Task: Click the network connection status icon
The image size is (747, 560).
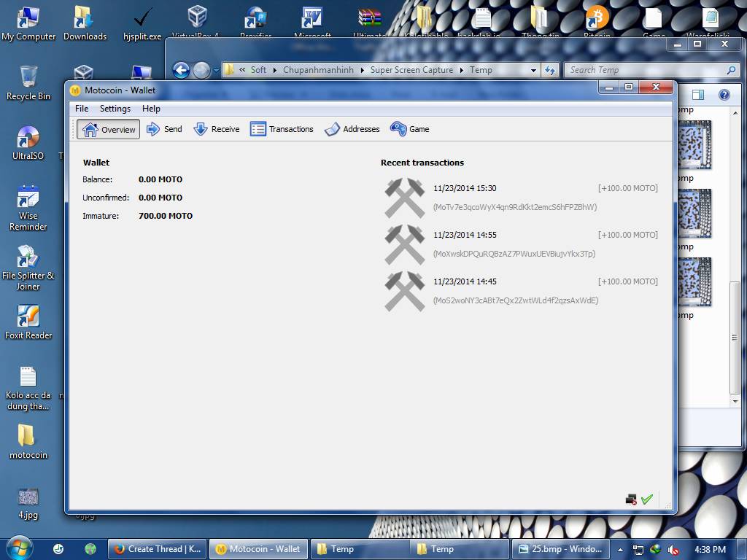Action: [631, 499]
